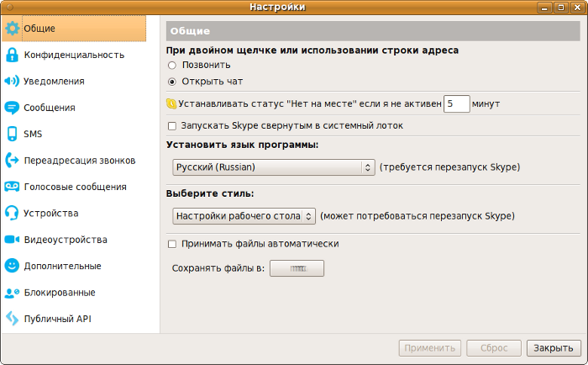
Task: Open the Блокированные list
Action: (74, 293)
